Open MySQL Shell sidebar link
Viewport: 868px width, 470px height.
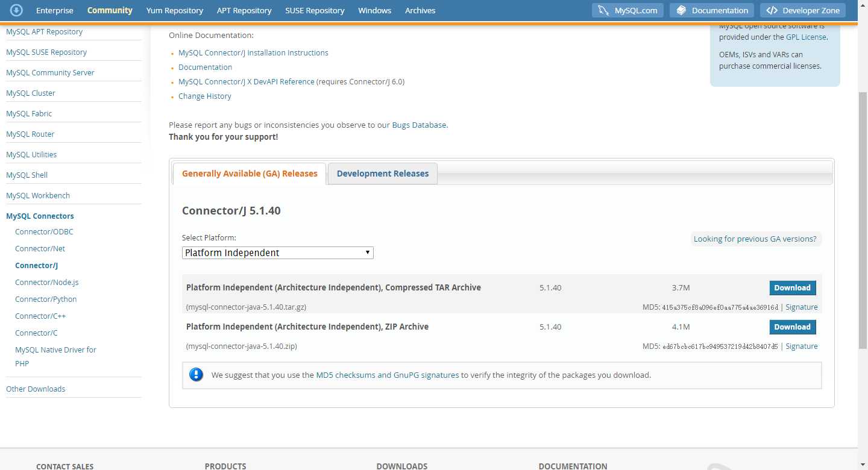coord(27,175)
